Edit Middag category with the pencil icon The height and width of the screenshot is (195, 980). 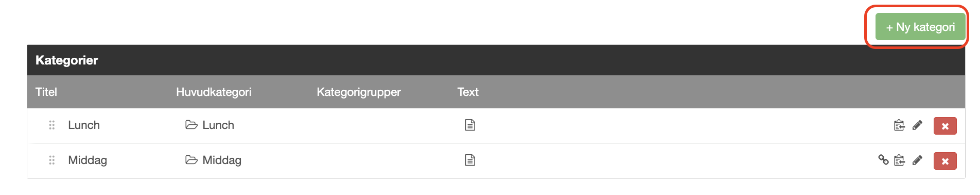click(917, 160)
